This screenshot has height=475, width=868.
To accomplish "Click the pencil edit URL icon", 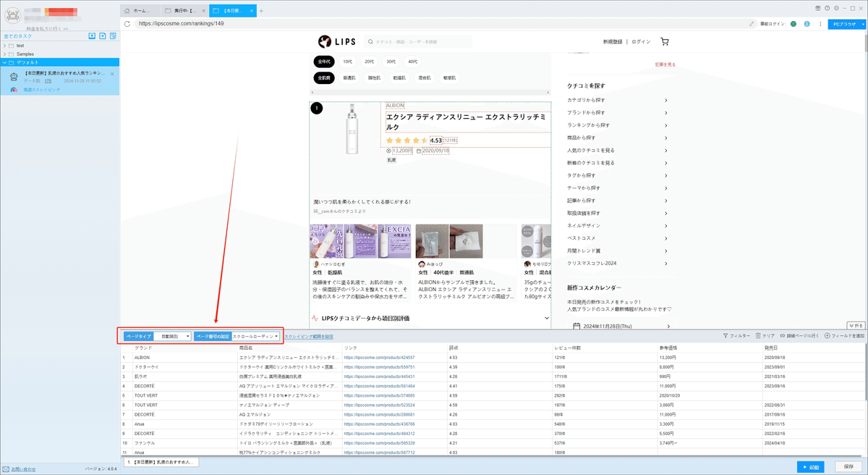I will 752,24.
